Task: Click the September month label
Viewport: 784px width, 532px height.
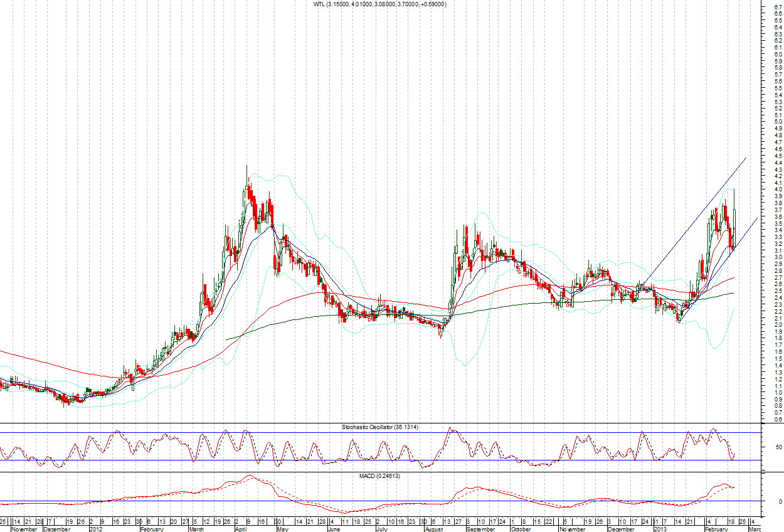Action: [479, 529]
